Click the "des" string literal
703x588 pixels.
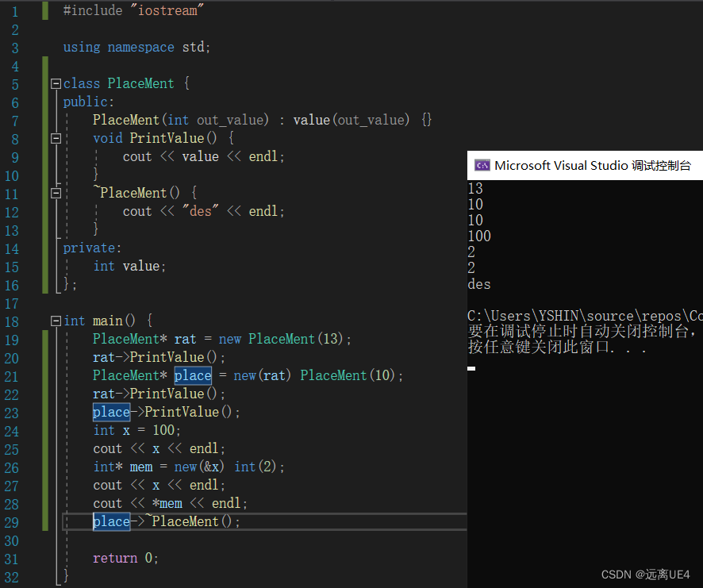tap(201, 211)
